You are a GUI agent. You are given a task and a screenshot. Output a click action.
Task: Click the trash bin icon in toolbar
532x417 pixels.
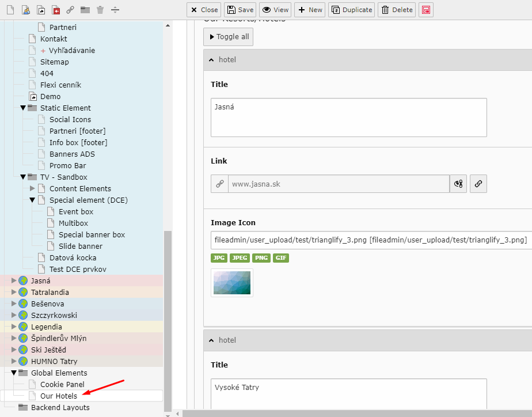100,10
